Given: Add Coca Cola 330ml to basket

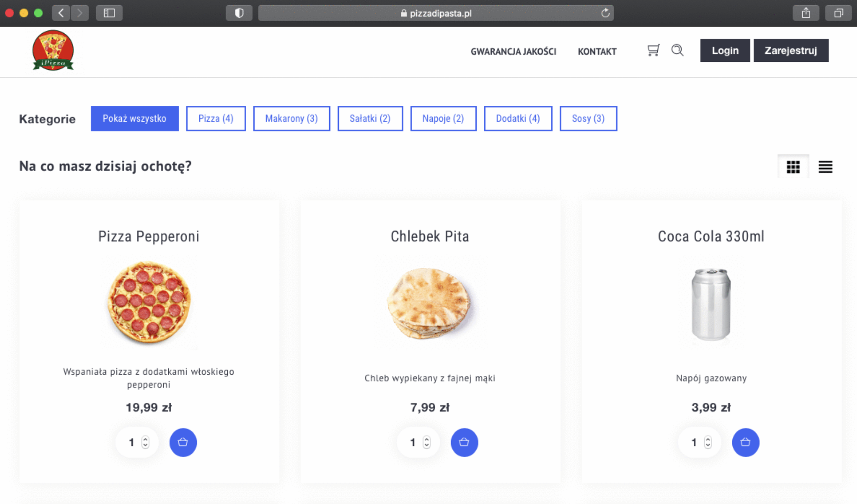Looking at the screenshot, I should [x=745, y=442].
